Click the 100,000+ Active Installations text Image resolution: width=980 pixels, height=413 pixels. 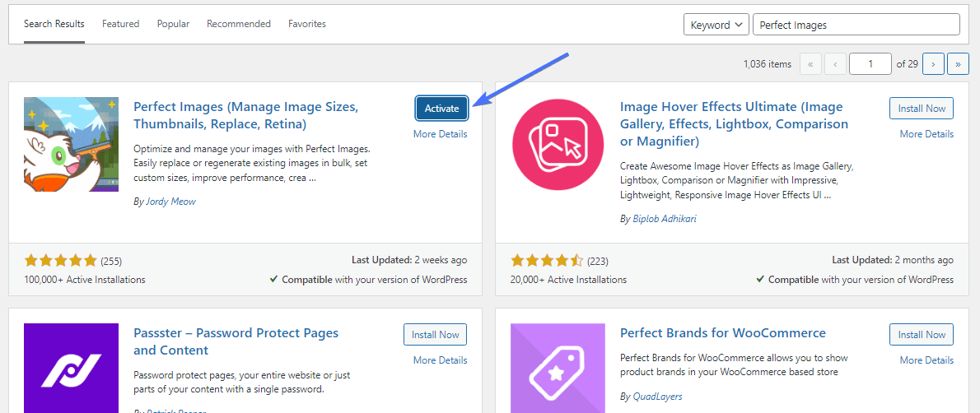(x=84, y=279)
